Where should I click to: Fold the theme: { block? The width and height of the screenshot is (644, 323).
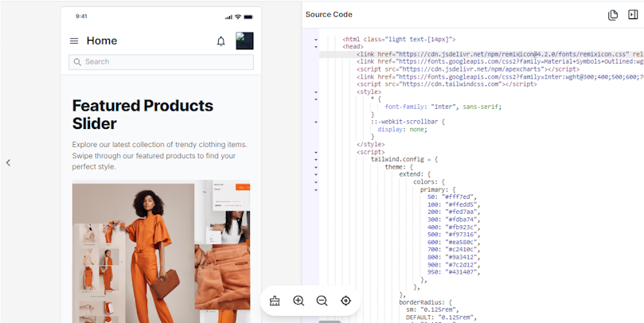[316, 167]
